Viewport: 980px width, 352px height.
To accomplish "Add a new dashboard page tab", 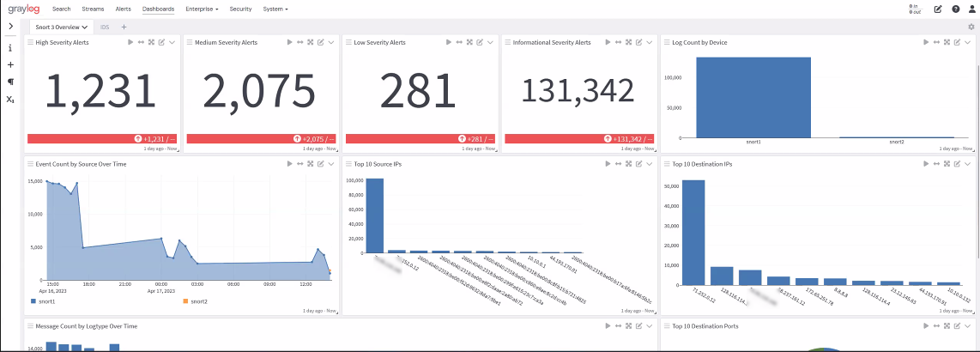I will click(124, 27).
